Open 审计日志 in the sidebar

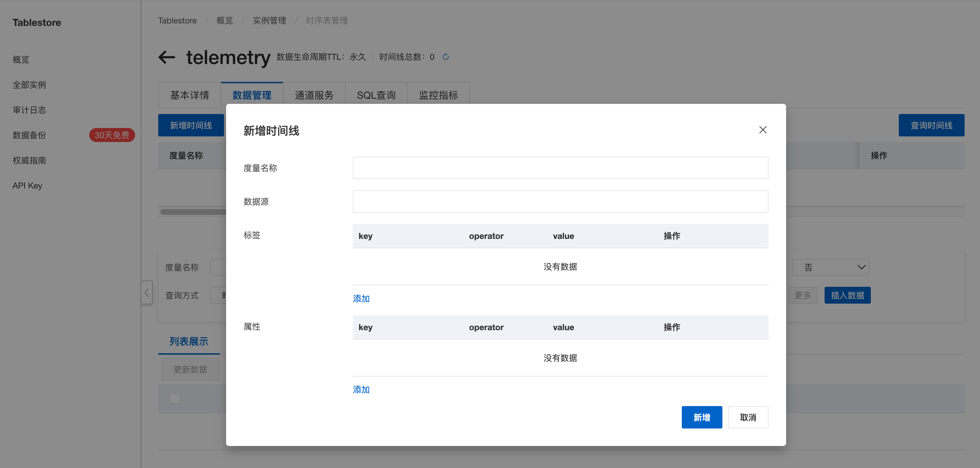29,110
